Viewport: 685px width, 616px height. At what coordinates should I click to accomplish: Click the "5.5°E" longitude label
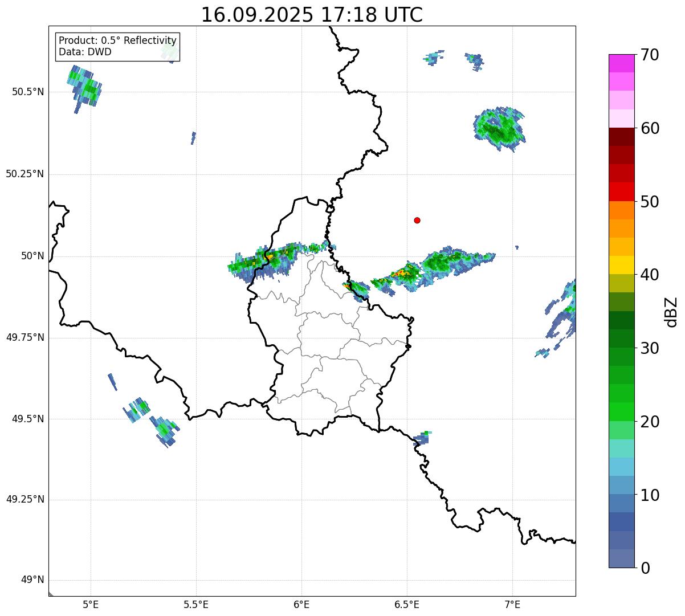tap(196, 605)
